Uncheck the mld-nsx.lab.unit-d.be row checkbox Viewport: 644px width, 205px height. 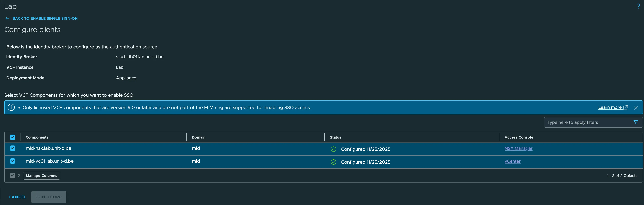pos(13,148)
